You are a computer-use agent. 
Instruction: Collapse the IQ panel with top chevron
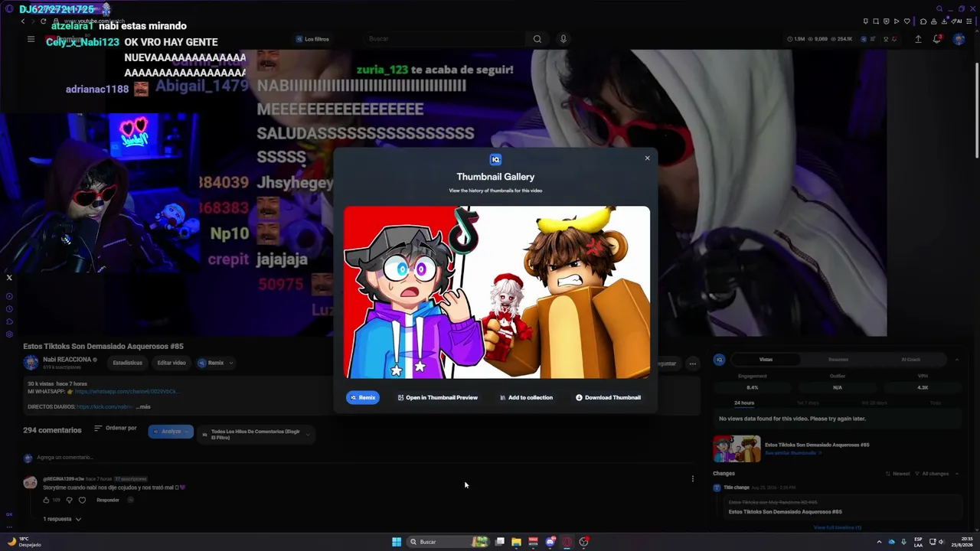956,360
